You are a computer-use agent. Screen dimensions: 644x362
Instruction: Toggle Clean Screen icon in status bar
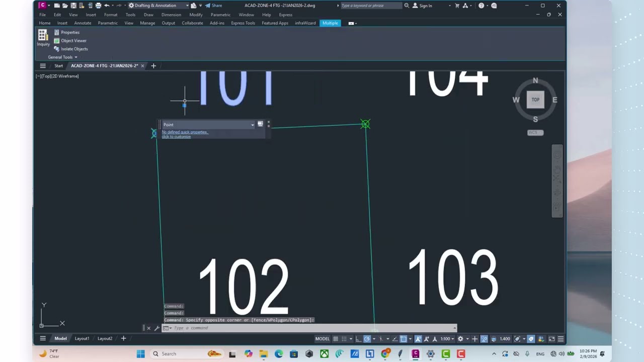551,339
